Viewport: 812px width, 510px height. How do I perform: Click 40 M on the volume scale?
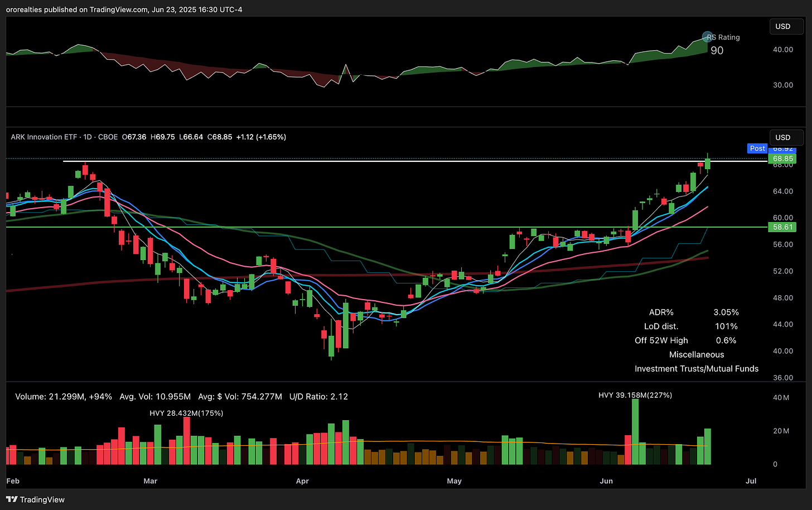click(781, 398)
